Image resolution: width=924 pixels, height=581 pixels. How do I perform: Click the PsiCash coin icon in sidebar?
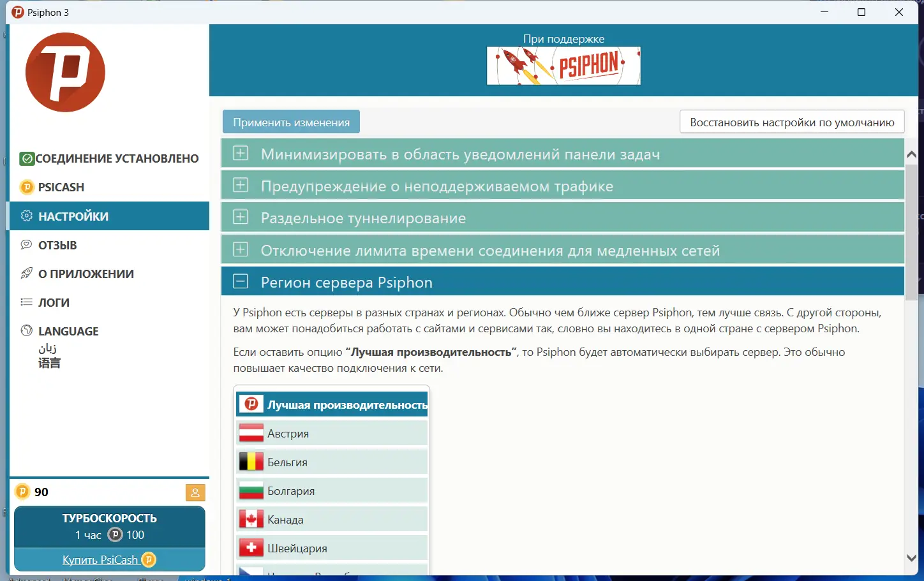click(x=27, y=187)
